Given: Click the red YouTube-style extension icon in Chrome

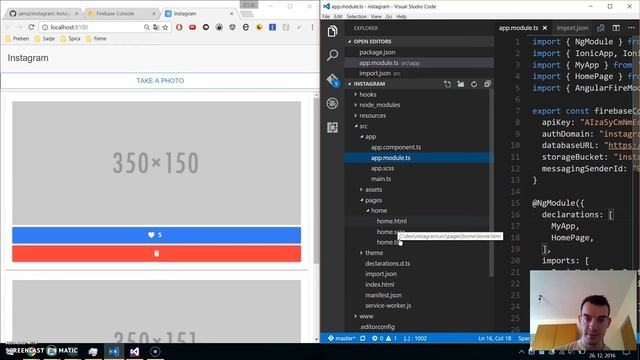Looking at the screenshot, I should 192,27.
